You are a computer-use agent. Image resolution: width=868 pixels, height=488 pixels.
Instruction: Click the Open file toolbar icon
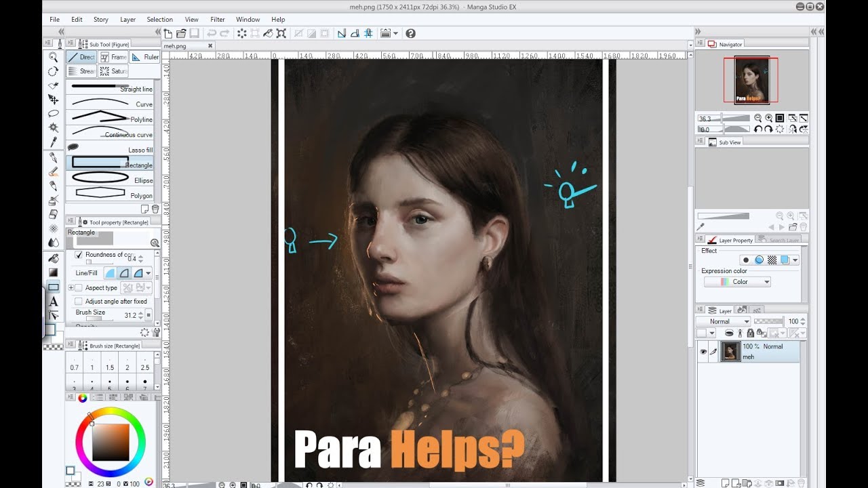click(x=181, y=33)
